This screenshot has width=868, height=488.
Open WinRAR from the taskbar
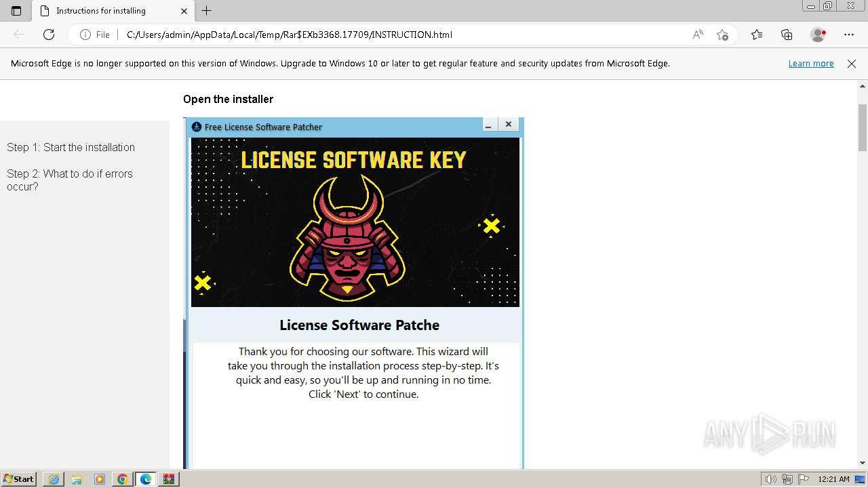(169, 479)
